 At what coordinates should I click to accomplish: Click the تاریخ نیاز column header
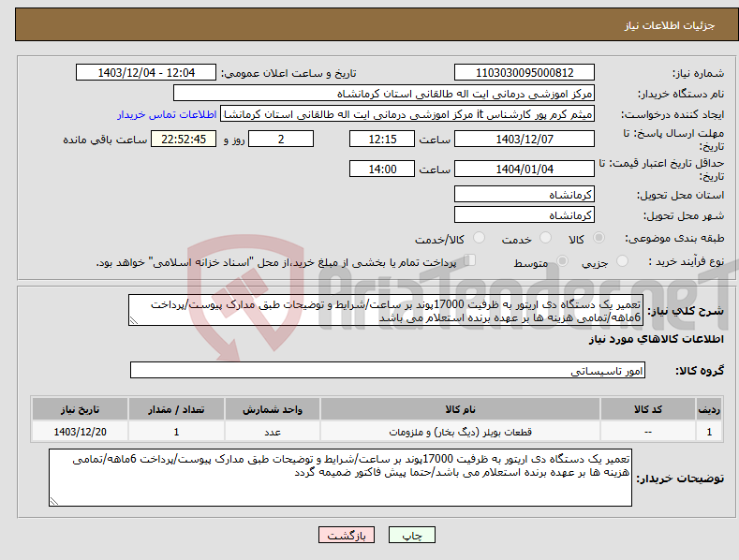tap(81, 409)
